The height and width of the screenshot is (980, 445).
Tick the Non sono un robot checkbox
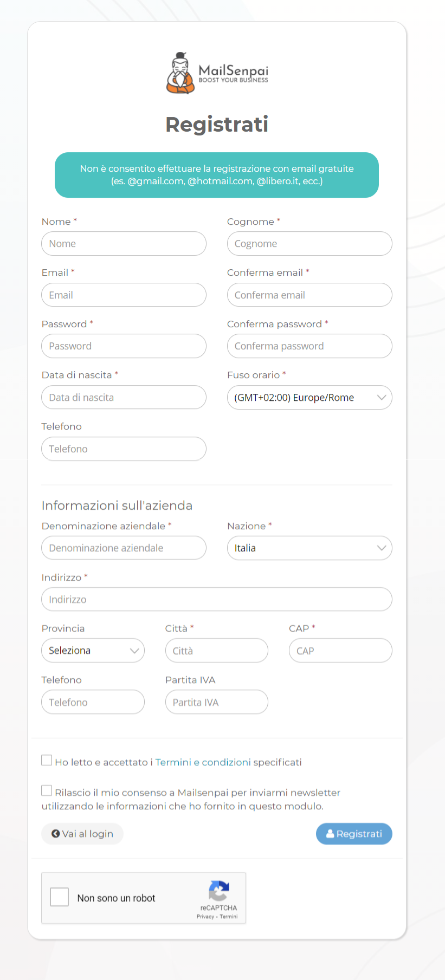[59, 897]
